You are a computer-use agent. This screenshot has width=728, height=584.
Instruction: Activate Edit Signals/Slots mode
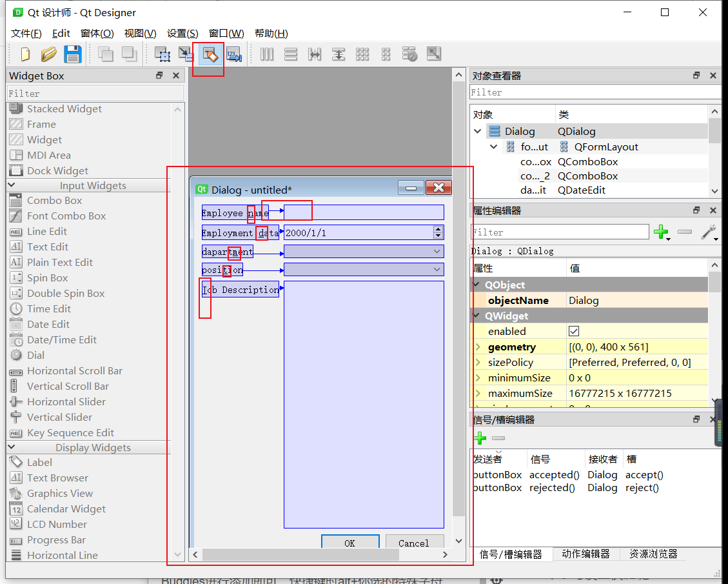185,54
